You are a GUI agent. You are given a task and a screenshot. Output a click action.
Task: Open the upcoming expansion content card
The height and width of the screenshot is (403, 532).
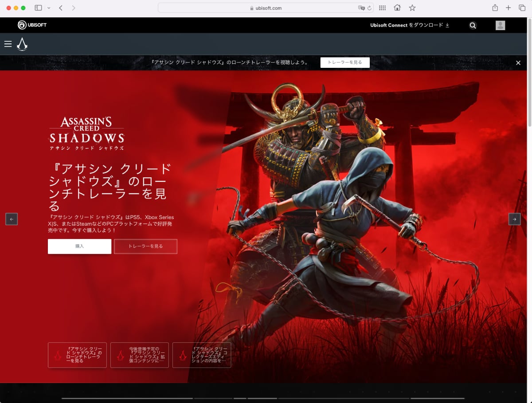[140, 355]
